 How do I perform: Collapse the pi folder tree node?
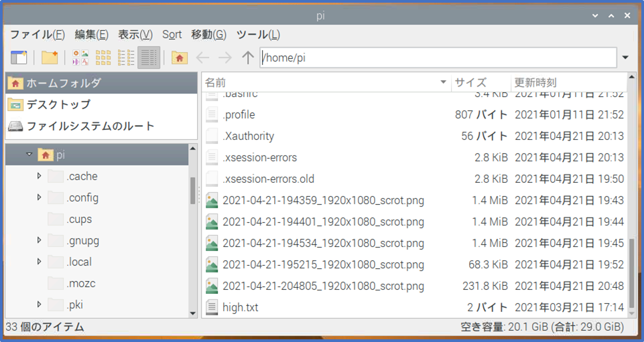pos(29,155)
